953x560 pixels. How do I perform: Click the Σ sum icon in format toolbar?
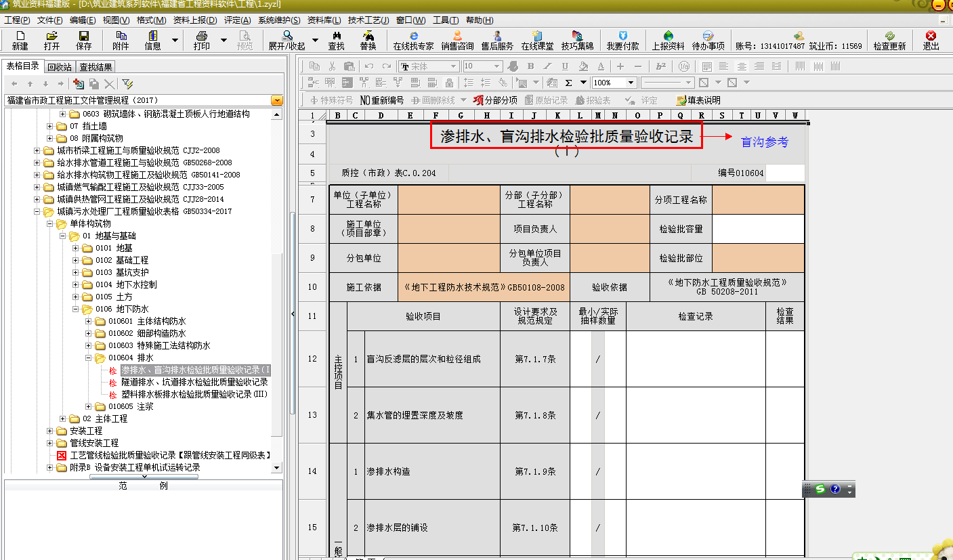point(568,83)
